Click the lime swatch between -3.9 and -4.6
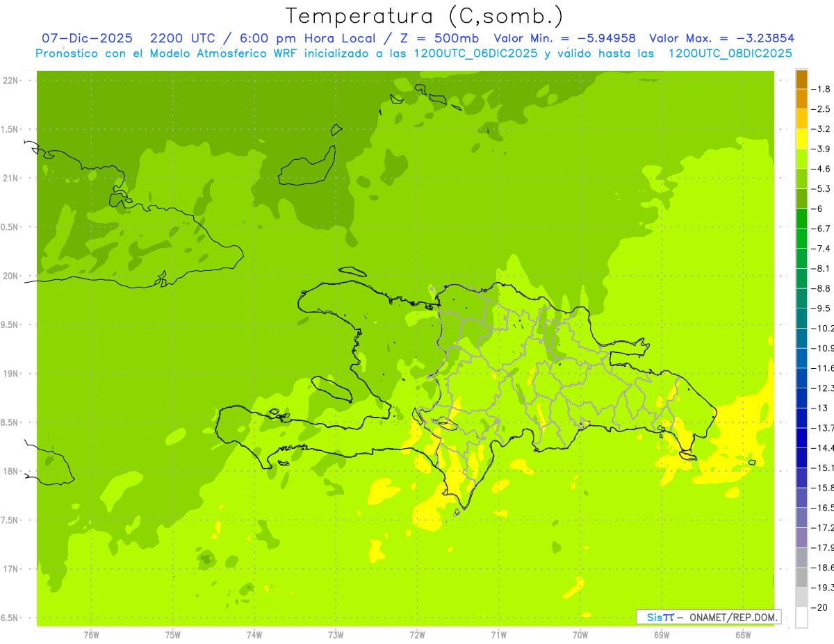This screenshot has height=644, width=834. click(801, 159)
